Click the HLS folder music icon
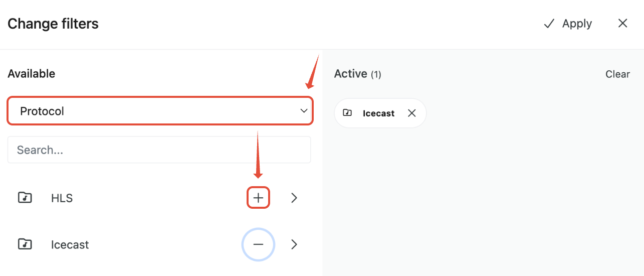This screenshot has width=644, height=276. [25, 198]
